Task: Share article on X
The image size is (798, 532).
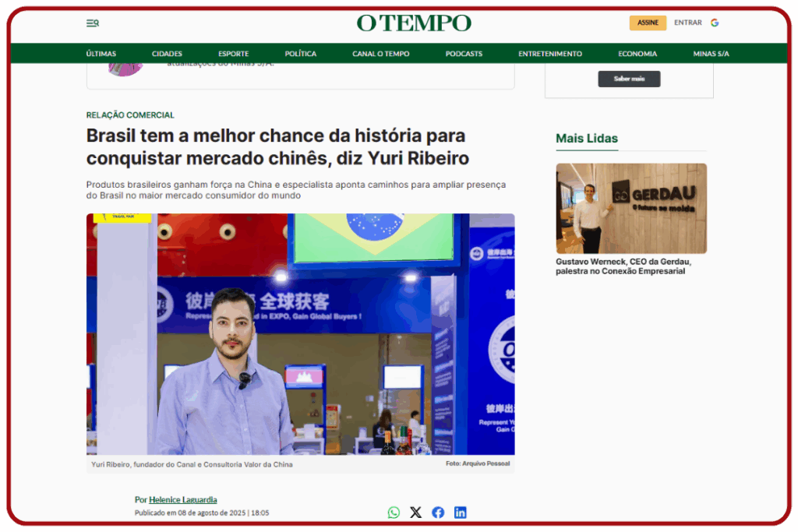Action: [x=416, y=513]
